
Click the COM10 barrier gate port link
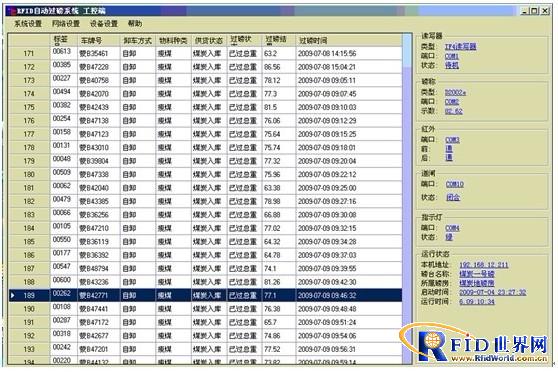point(455,184)
